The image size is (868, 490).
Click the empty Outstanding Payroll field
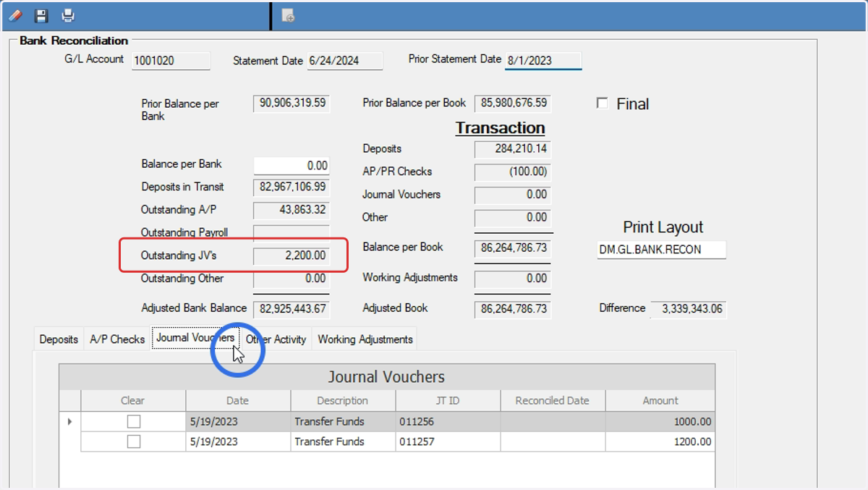click(x=292, y=232)
